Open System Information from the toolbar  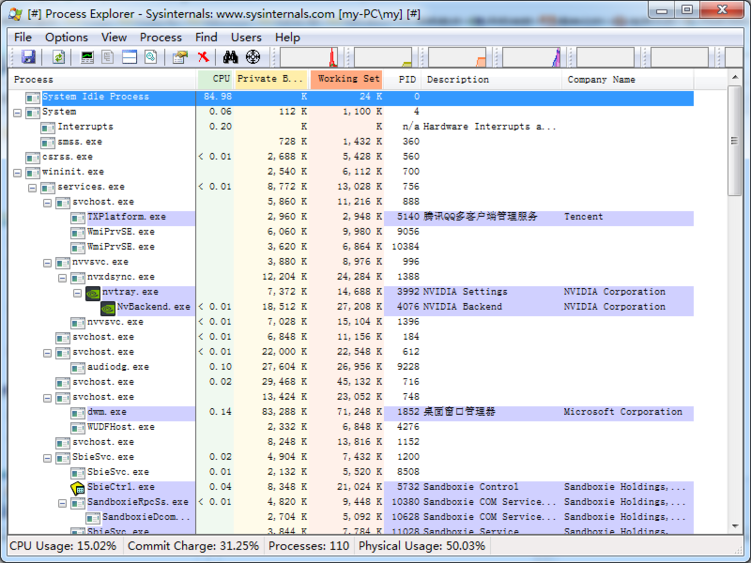pos(87,57)
